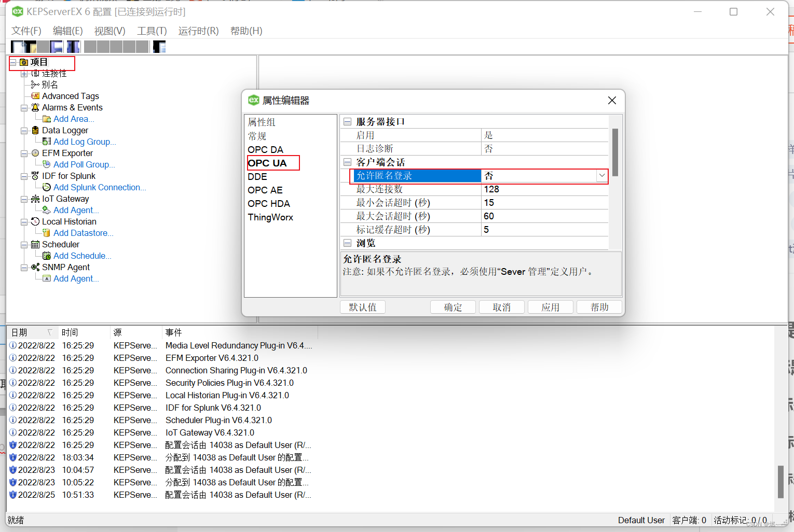This screenshot has width=794, height=532.
Task: Collapse the EFM Exporter node
Action: click(x=24, y=153)
